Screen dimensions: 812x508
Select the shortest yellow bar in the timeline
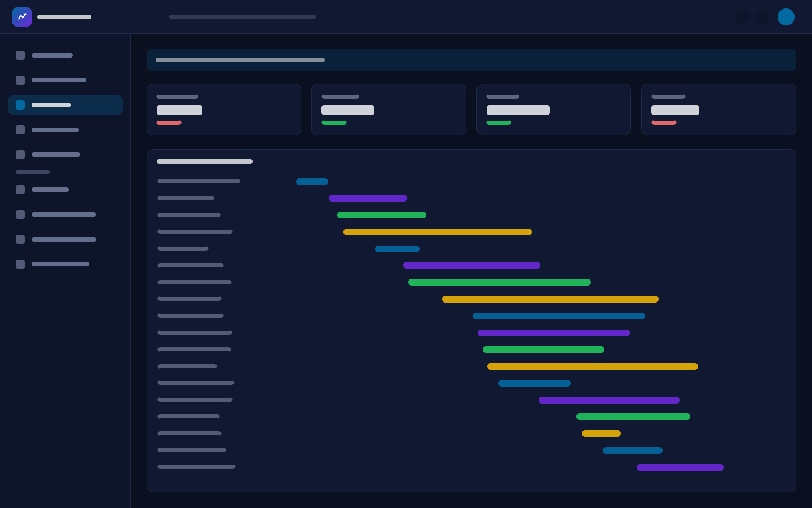(x=601, y=433)
